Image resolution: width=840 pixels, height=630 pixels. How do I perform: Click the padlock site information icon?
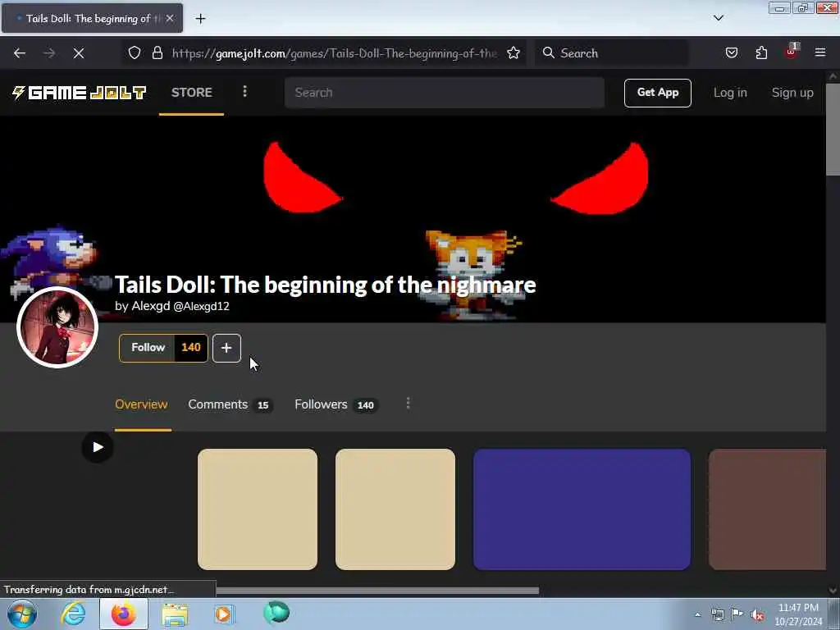[157, 53]
